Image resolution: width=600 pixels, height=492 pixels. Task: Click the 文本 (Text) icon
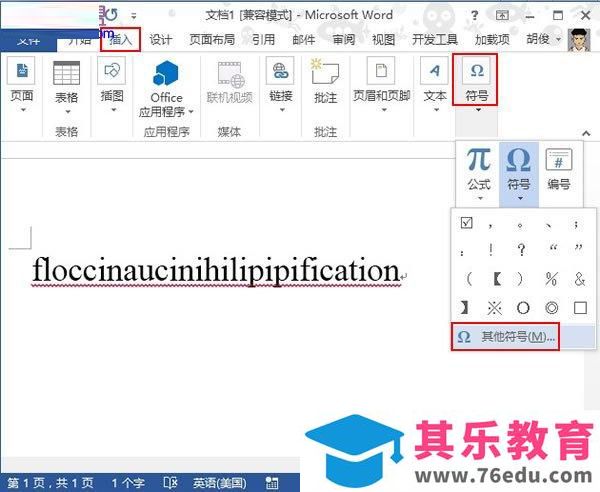tap(435, 71)
